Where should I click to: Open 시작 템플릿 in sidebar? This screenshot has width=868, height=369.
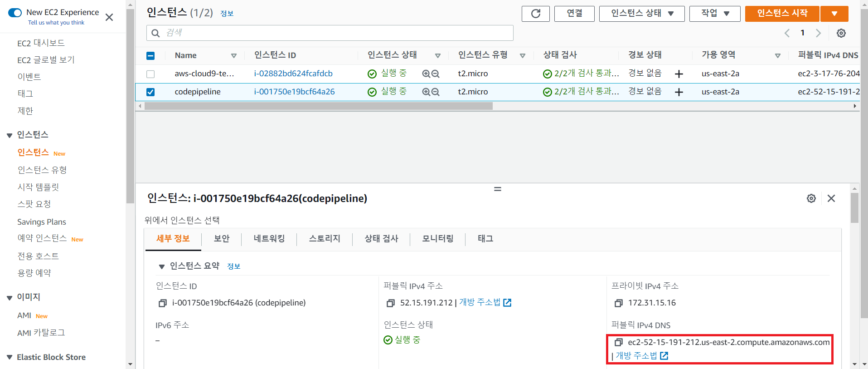click(x=38, y=187)
